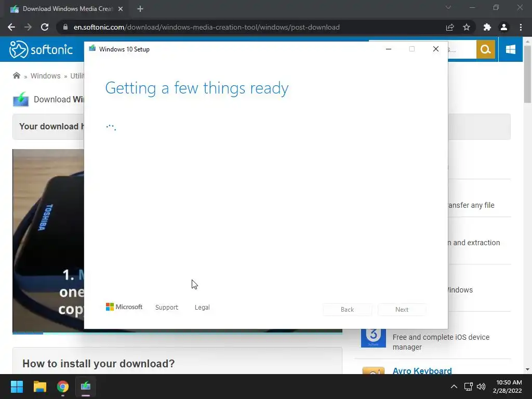Screen dimensions: 532x399
Task: Open the Legal link in Setup
Action: point(202,307)
